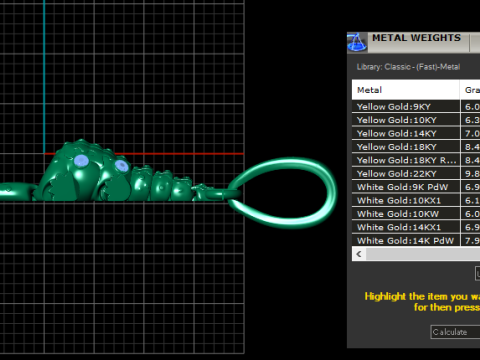
Task: Select the White Gold:14KX1 row
Action: (x=416, y=227)
